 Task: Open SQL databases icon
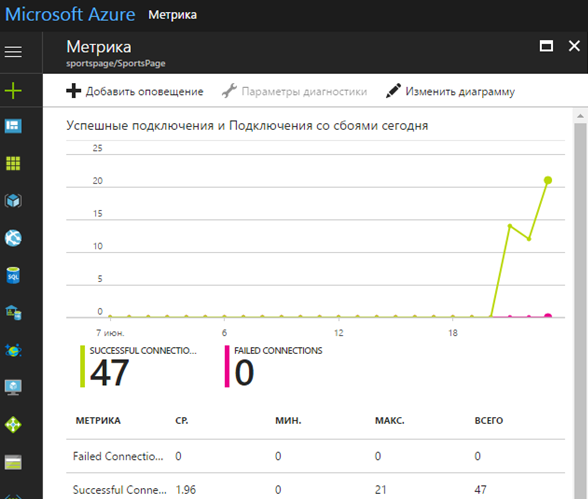click(x=13, y=276)
